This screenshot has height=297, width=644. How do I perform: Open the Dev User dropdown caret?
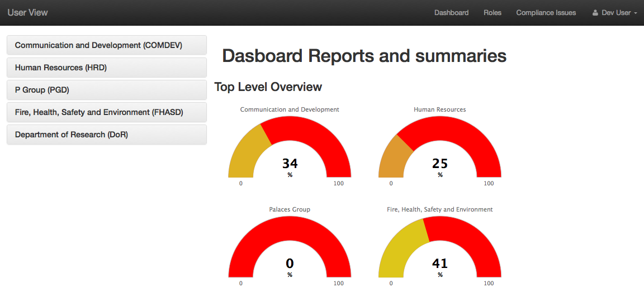[636, 13]
